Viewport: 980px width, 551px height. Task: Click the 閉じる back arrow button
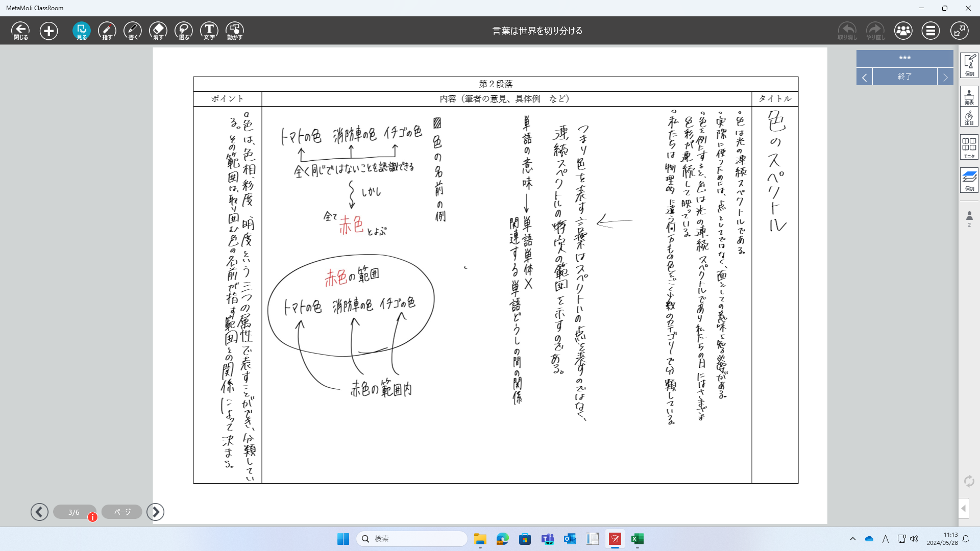coord(20,31)
